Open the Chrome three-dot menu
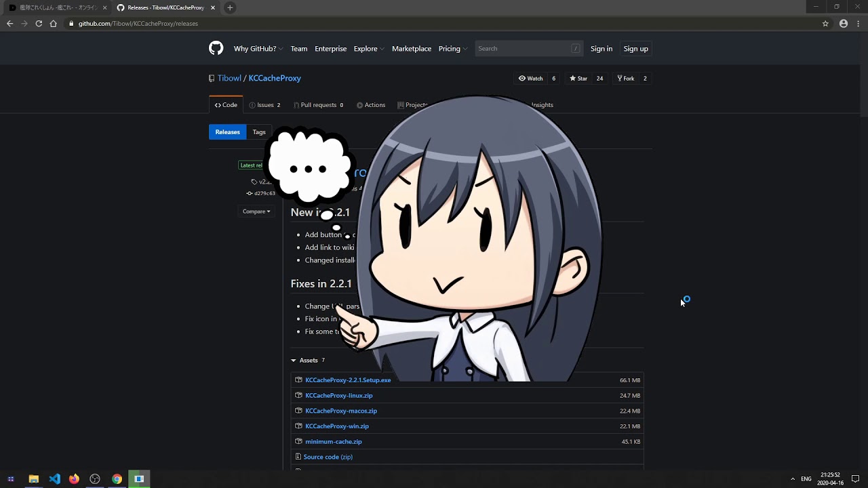The height and width of the screenshot is (488, 868). 858,23
